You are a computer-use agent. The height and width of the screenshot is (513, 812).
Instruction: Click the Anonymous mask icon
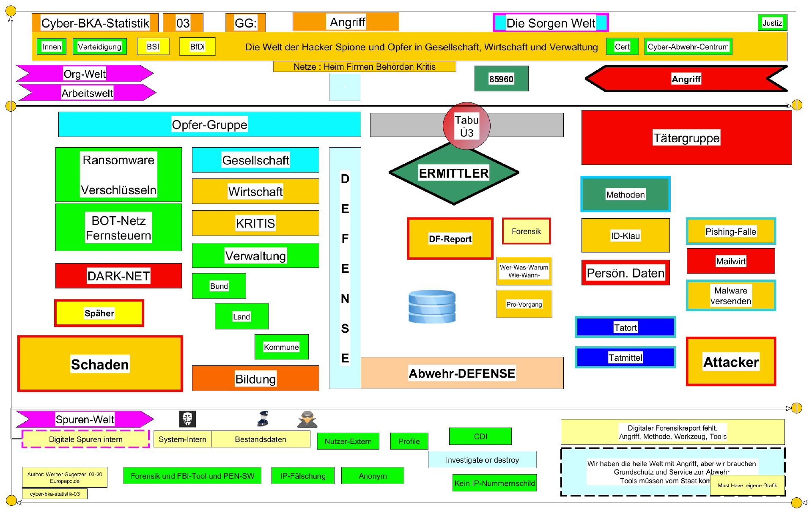coord(187,419)
